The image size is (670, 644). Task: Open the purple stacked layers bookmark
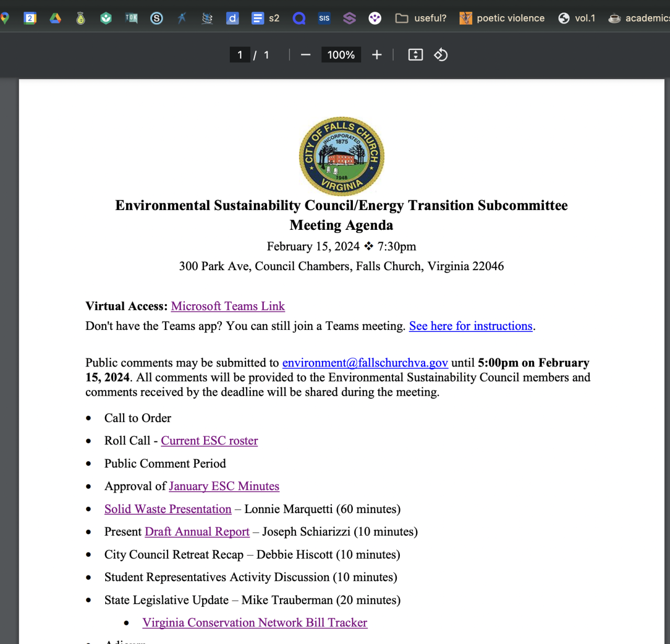pyautogui.click(x=350, y=18)
